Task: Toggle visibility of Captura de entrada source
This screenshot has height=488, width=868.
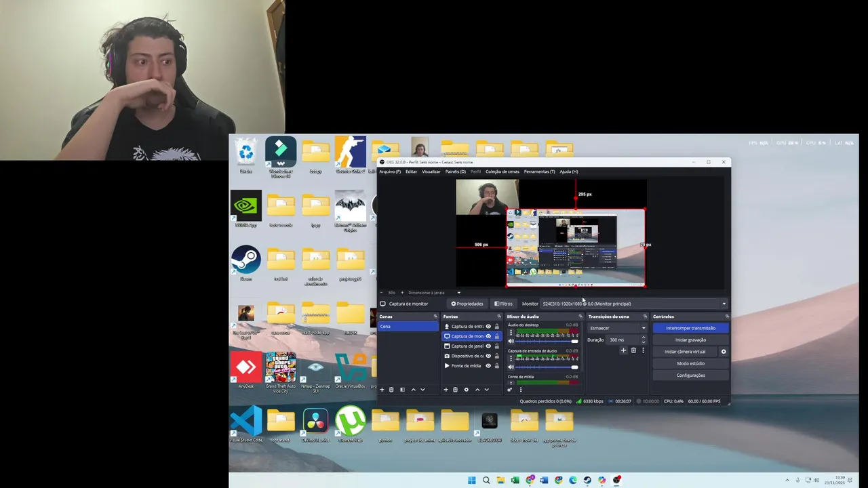Action: point(488,327)
